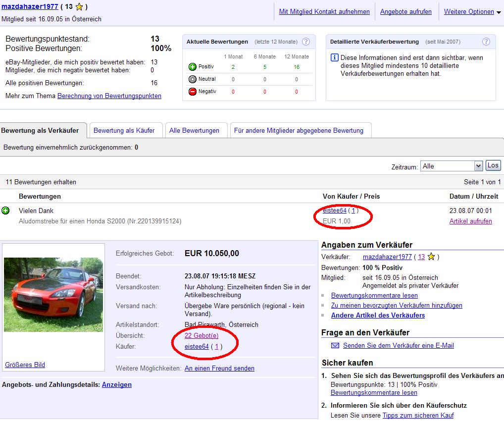Click Senden Sie dem Verkäufer eine E-Mail
The height and width of the screenshot is (426, 504).
tap(399, 346)
